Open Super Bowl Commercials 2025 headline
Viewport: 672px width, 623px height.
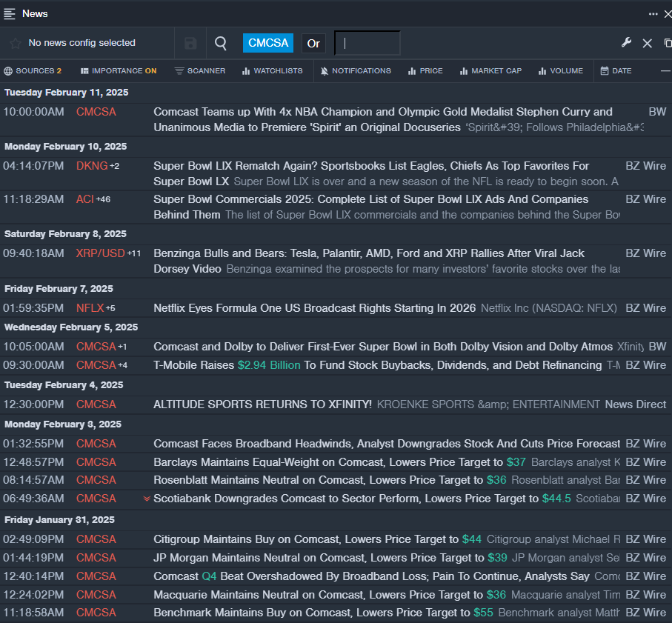(x=370, y=207)
